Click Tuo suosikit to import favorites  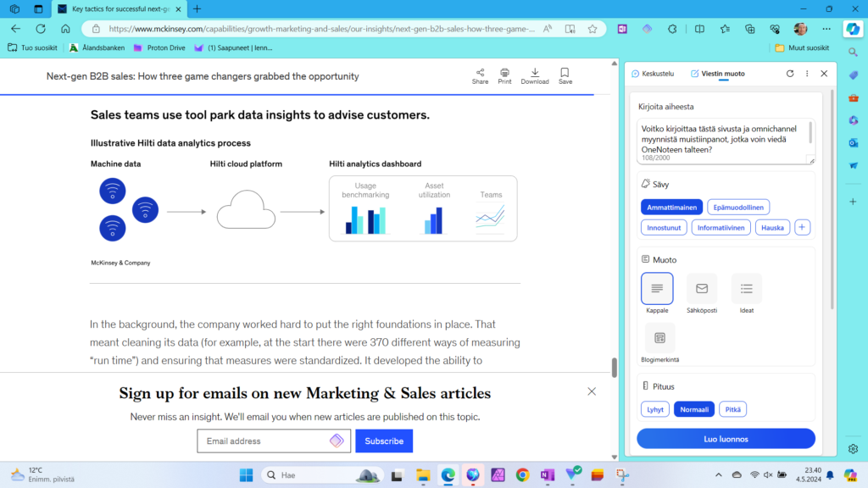33,48
